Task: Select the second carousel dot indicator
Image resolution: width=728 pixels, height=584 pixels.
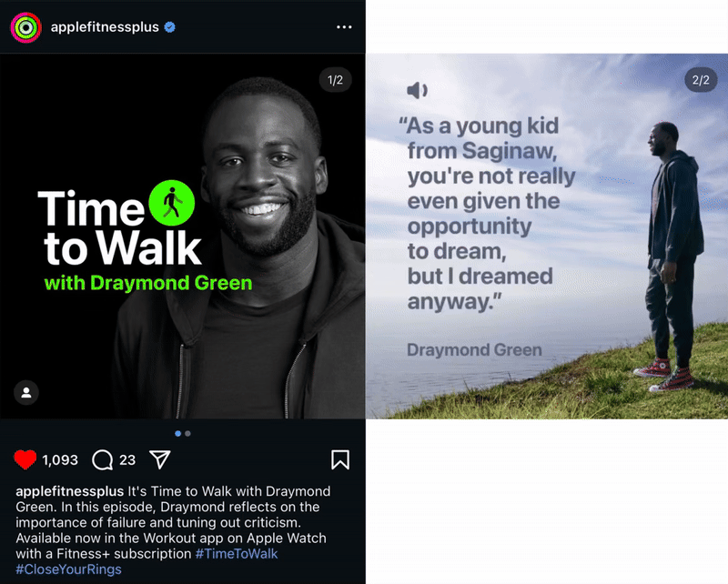Action: (x=187, y=434)
